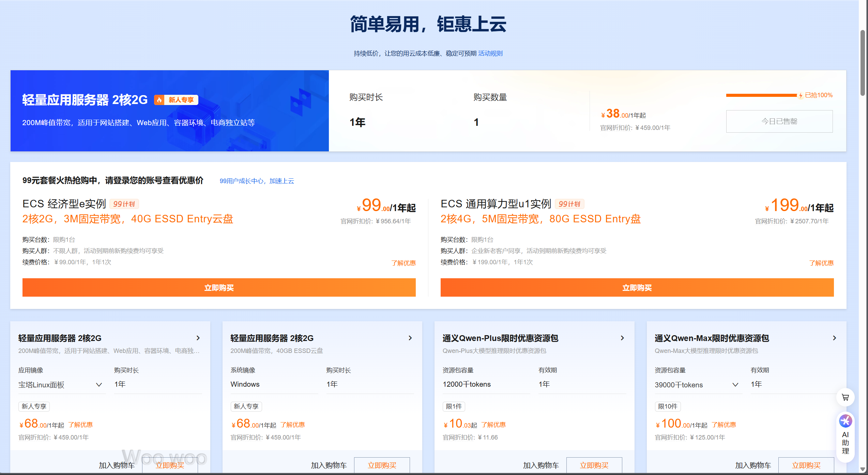
Task: Click the 99计划 badge on ECS 经济型e实例
Action: click(124, 204)
